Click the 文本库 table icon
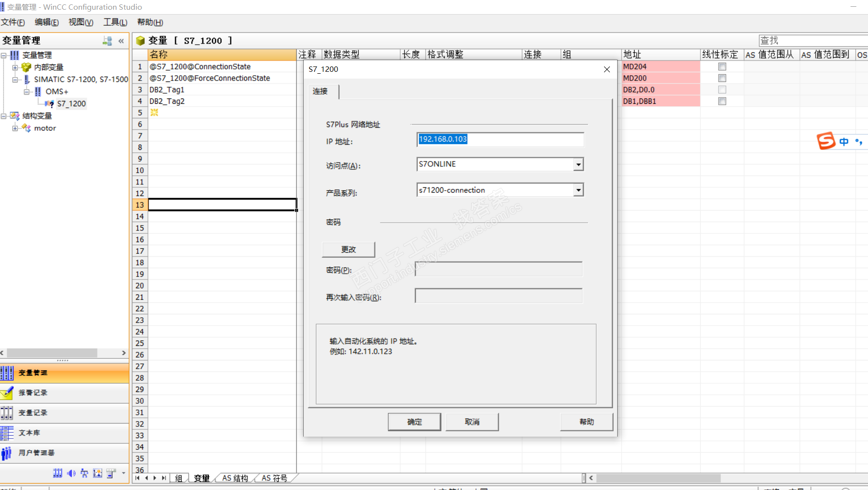 click(x=7, y=433)
